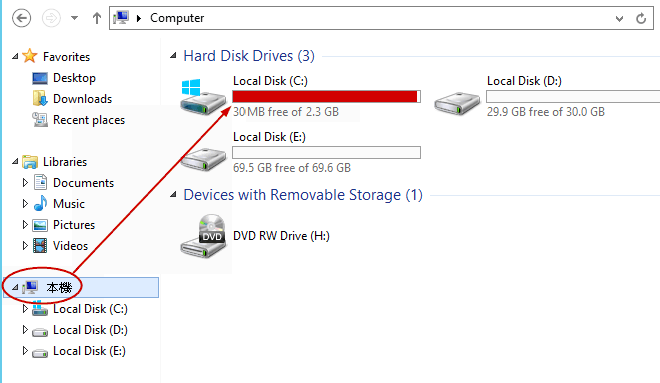Click the Downloads folder icon in Favorites
Image resolution: width=660 pixels, height=383 pixels.
coord(40,98)
